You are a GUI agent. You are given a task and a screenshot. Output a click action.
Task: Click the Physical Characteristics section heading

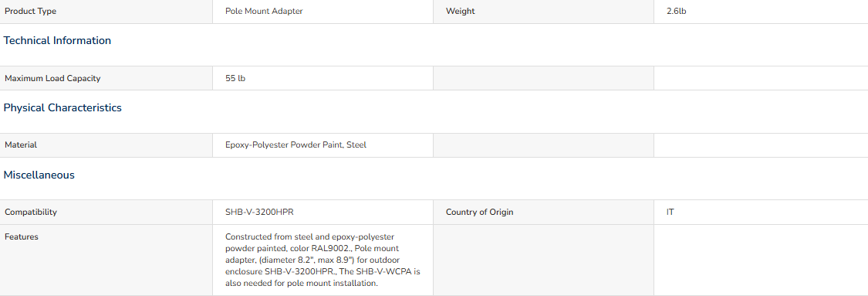pos(62,107)
